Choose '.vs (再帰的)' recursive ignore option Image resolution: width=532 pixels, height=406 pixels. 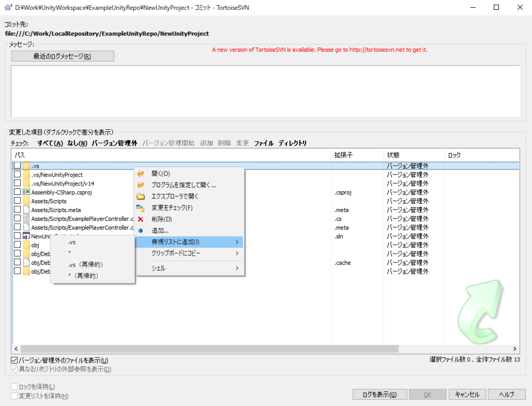click(92, 265)
